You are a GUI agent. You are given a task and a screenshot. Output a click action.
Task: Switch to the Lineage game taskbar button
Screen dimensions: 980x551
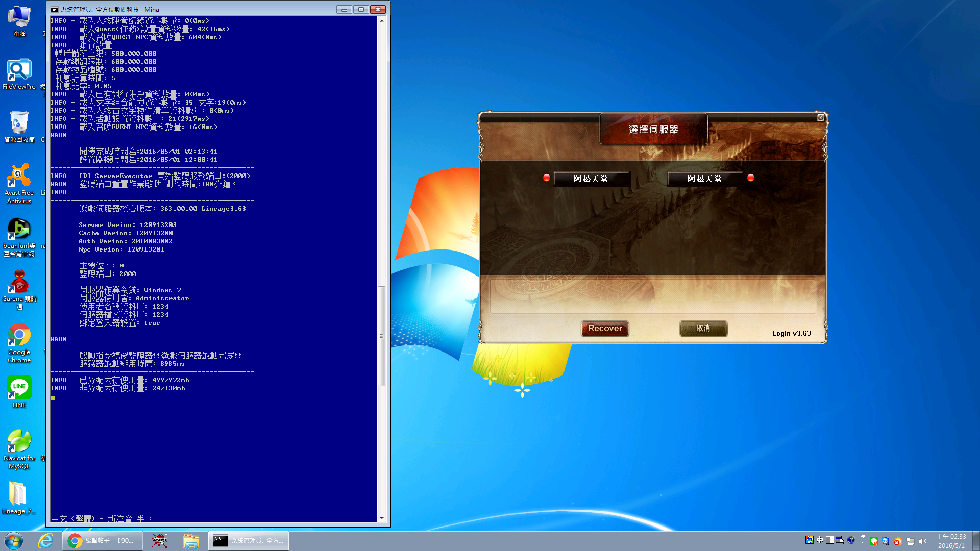click(x=159, y=541)
